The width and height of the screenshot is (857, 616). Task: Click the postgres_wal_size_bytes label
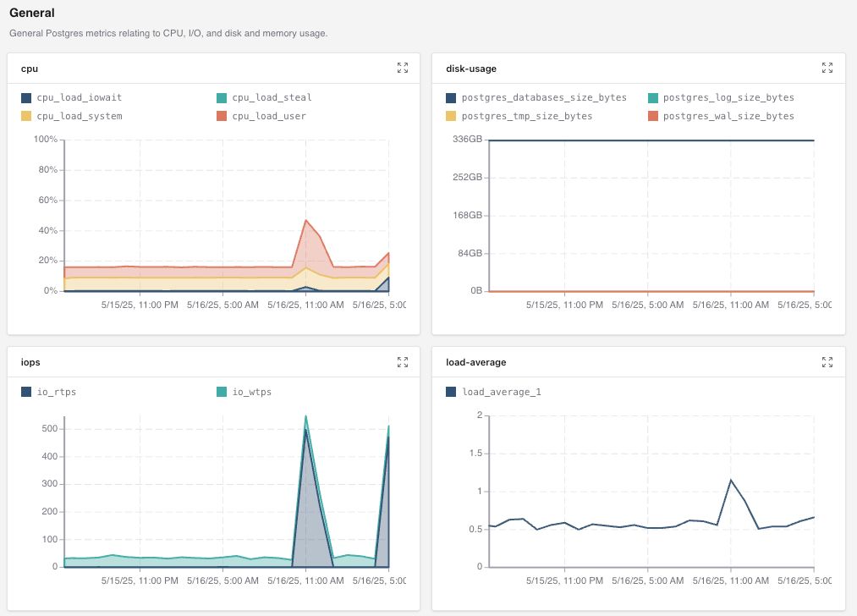[728, 116]
